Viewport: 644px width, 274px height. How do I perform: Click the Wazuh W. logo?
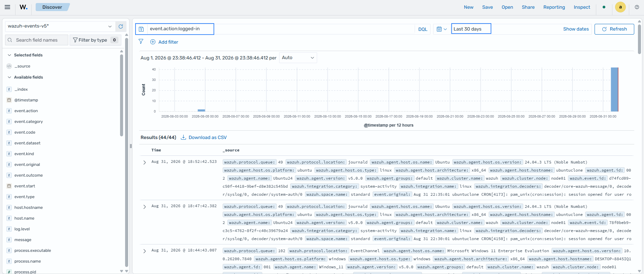(x=24, y=7)
